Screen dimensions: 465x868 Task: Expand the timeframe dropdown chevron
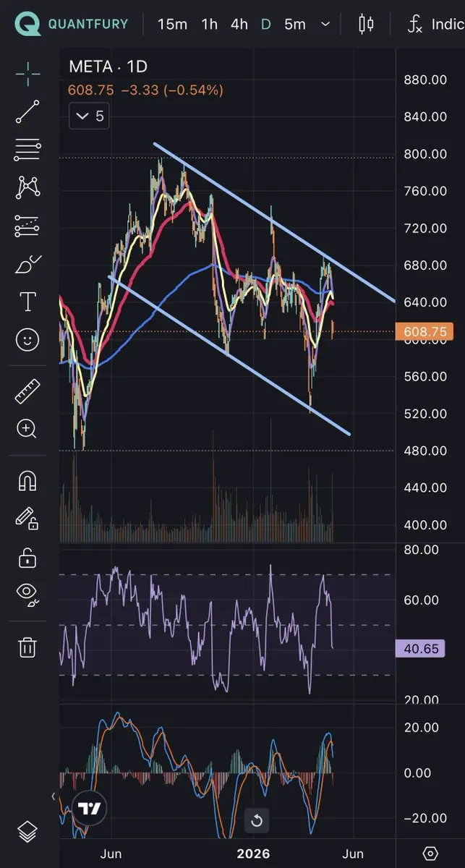[x=326, y=25]
